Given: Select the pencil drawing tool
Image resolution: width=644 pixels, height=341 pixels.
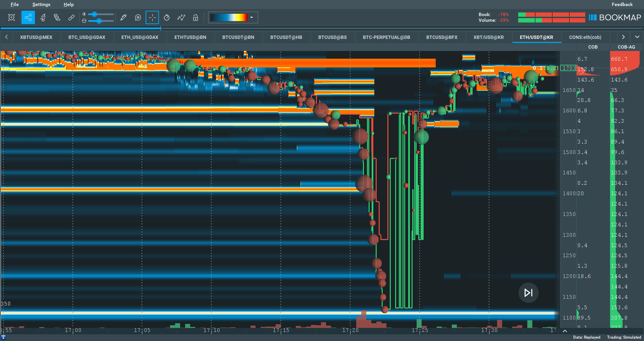Looking at the screenshot, I should click(123, 17).
